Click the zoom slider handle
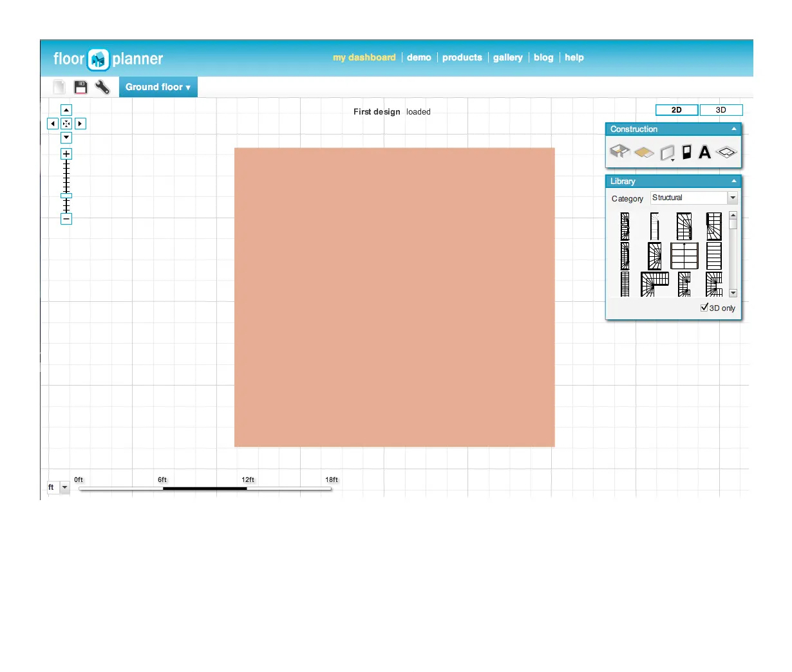Image resolution: width=792 pixels, height=672 pixels. coord(66,196)
